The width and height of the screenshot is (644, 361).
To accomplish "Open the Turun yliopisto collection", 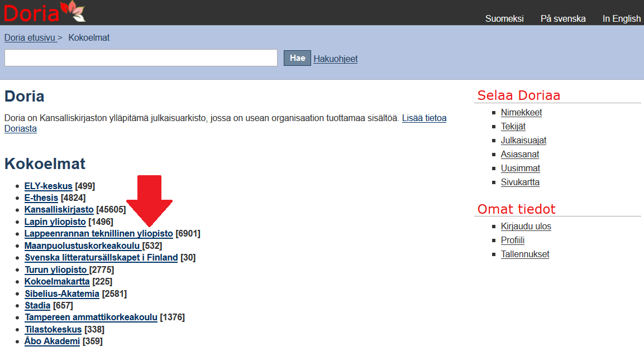I will pyautogui.click(x=56, y=270).
